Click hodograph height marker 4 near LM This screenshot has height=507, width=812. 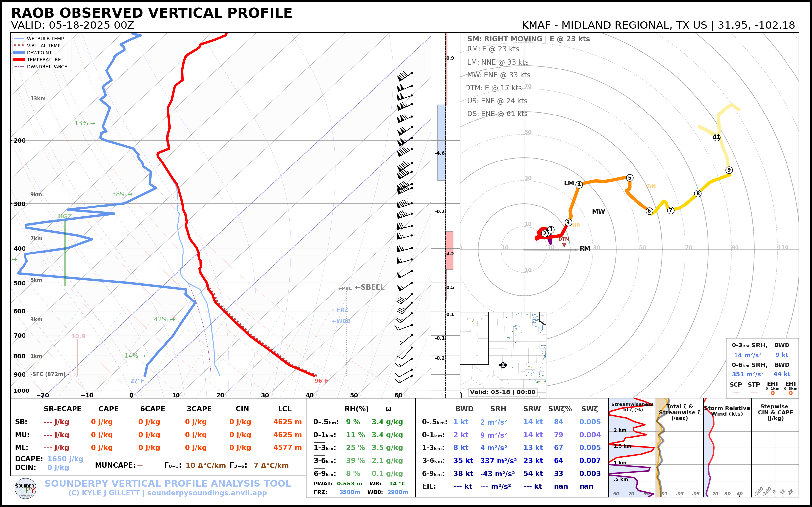579,184
